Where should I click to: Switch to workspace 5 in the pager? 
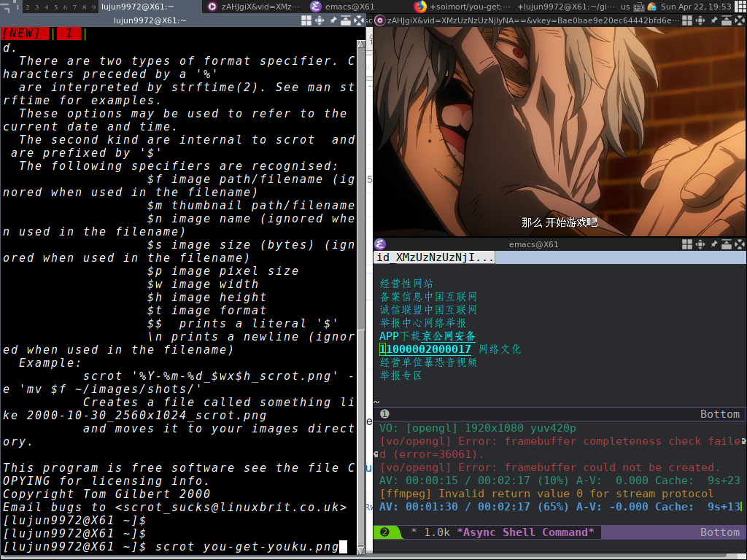pos(55,7)
